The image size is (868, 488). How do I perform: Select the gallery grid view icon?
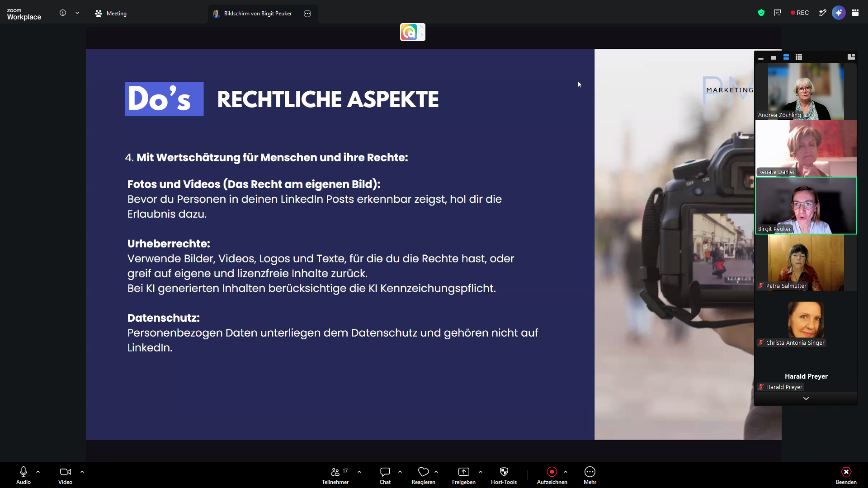click(799, 57)
